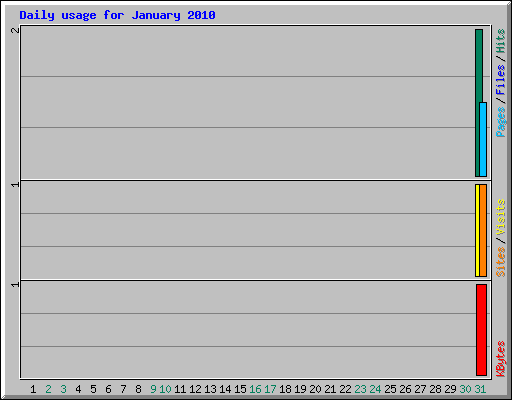The width and height of the screenshot is (512, 400).
Task: Click the 'Visits' legend label
Action: (x=500, y=217)
